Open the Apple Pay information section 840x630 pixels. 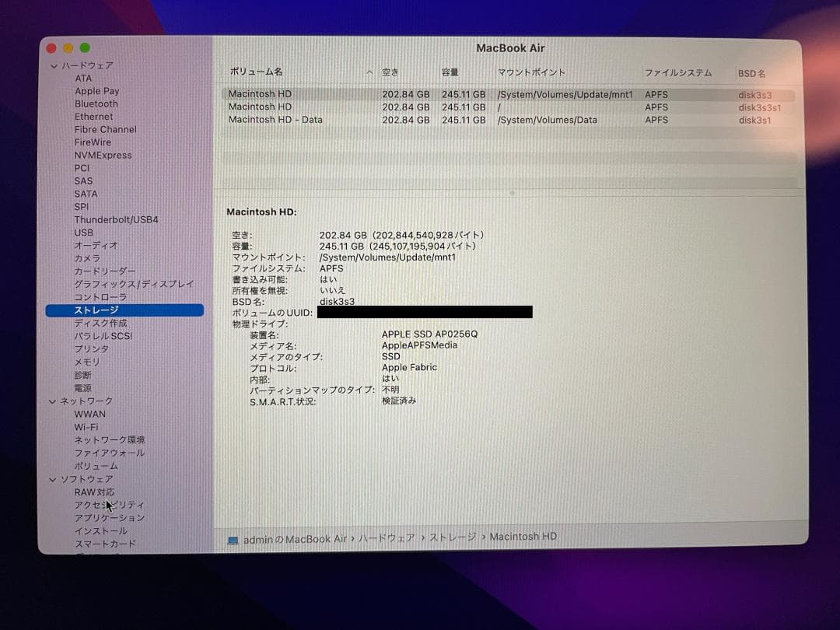[x=97, y=90]
